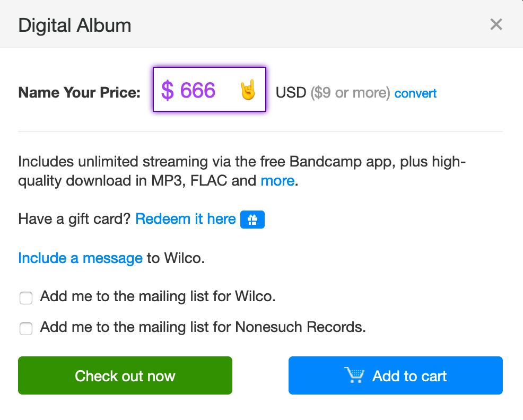Open the currency convert link
The height and width of the screenshot is (420, 523).
[x=415, y=93]
